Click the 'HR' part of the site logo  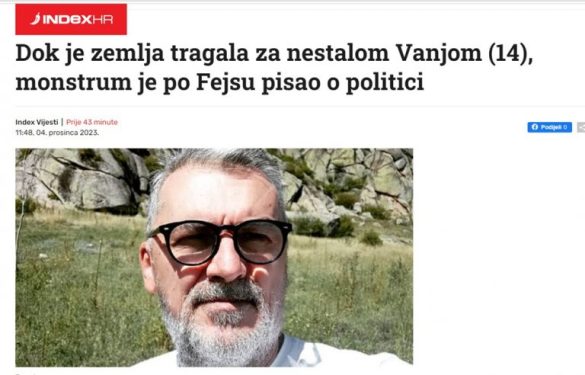coord(102,19)
